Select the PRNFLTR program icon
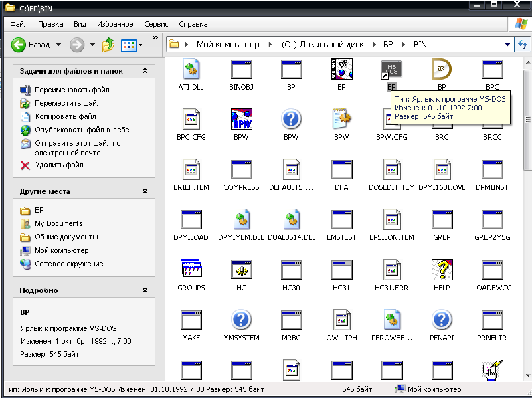 pos(493,320)
